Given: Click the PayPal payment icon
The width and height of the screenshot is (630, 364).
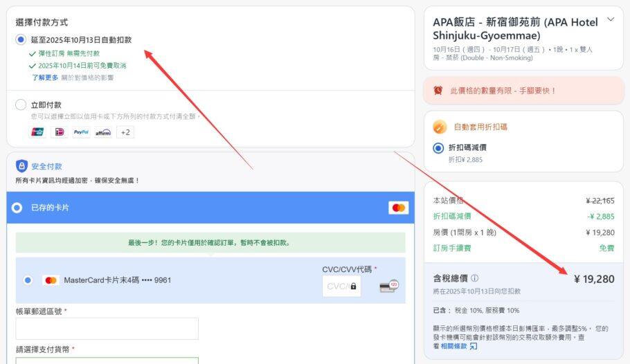Looking at the screenshot, I should pos(81,132).
